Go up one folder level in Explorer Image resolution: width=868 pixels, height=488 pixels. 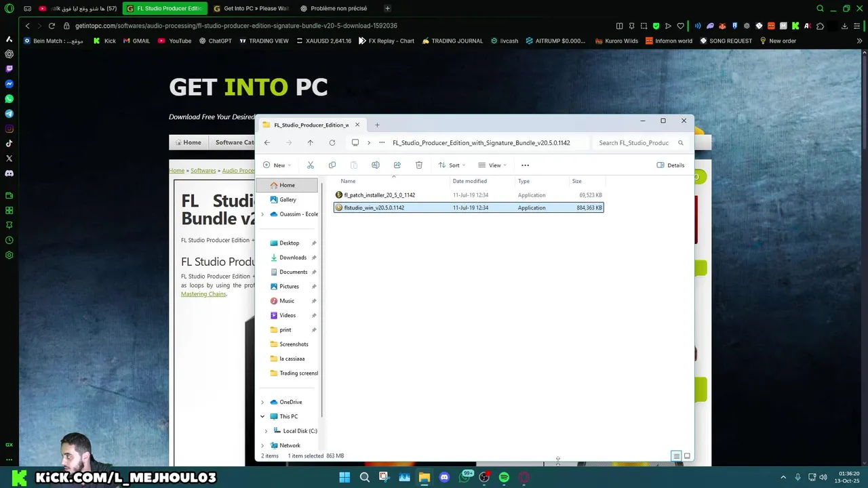click(311, 142)
